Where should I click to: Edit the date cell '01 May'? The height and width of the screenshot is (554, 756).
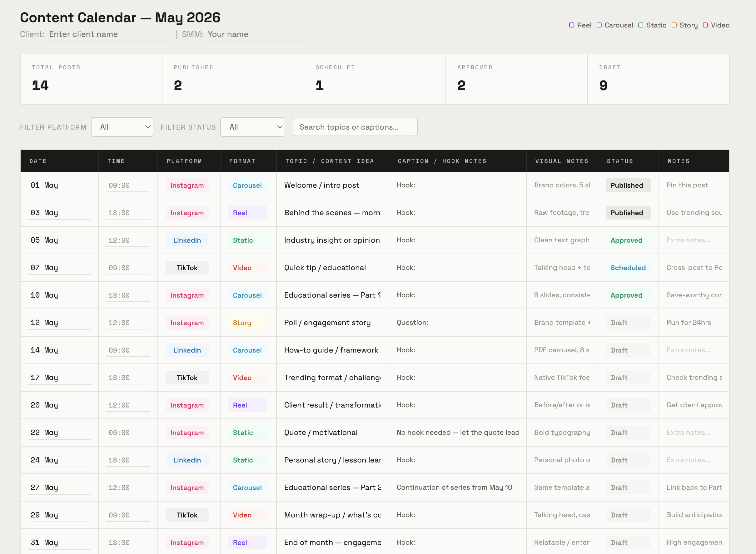pos(59,185)
